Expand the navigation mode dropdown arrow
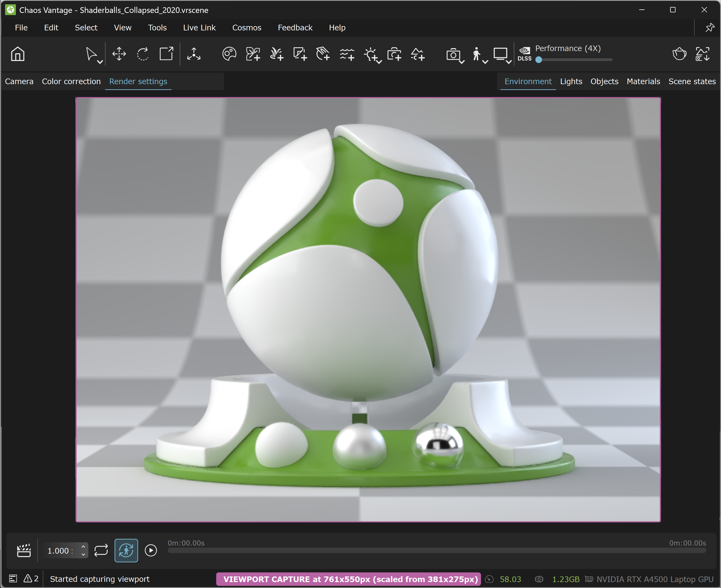721x588 pixels. [x=485, y=62]
